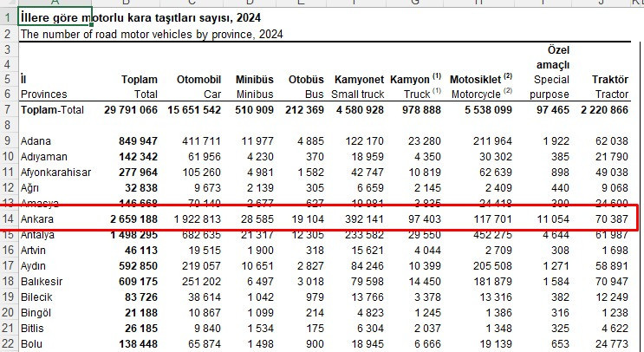Image resolution: width=644 pixels, height=352 pixels.
Task: Select row header 22 for Bolu
Action: [8, 344]
